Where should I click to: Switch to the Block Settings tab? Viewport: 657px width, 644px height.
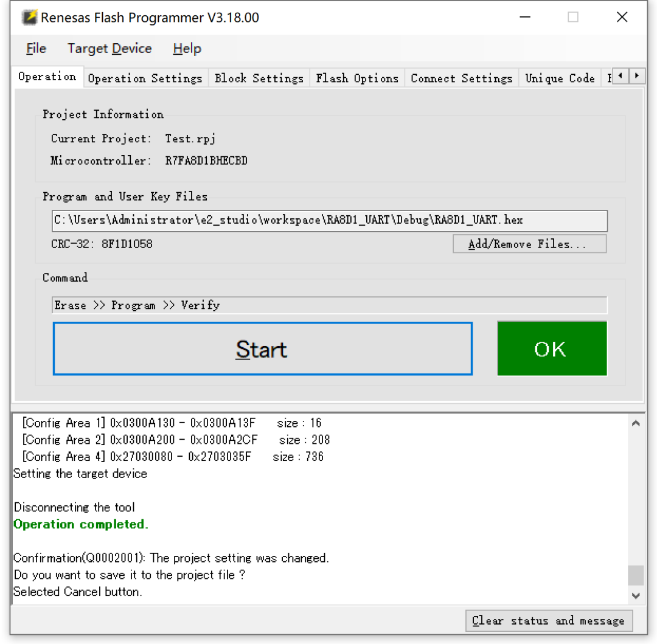coord(259,78)
